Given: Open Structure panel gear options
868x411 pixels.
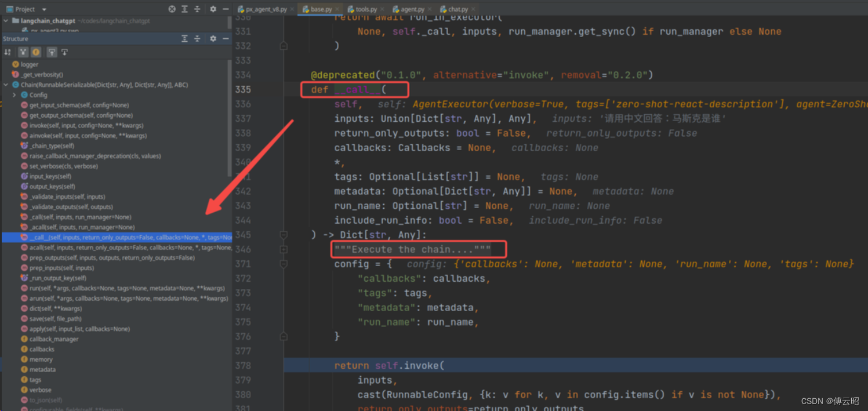Looking at the screenshot, I should pos(213,38).
